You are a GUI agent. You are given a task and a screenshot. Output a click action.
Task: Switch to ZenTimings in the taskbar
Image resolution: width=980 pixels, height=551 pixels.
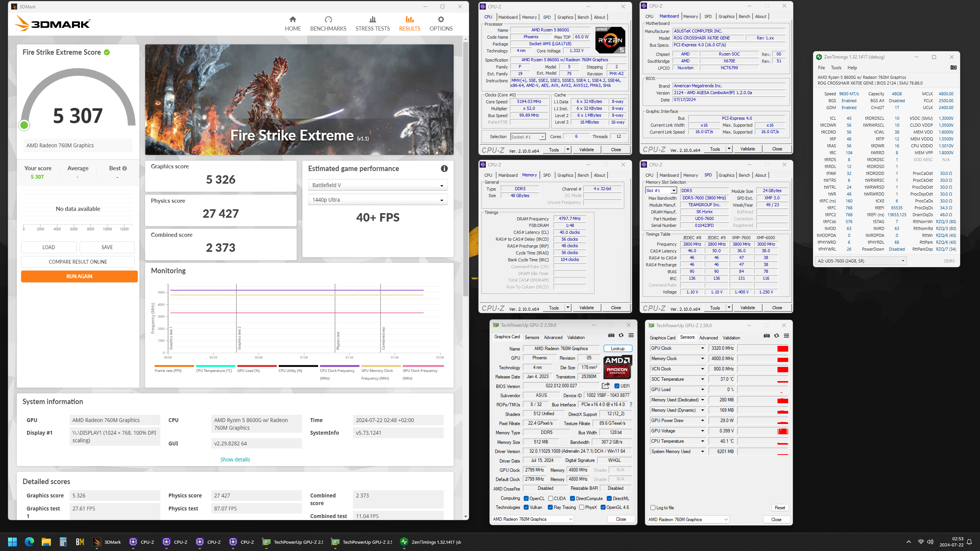pos(430,542)
